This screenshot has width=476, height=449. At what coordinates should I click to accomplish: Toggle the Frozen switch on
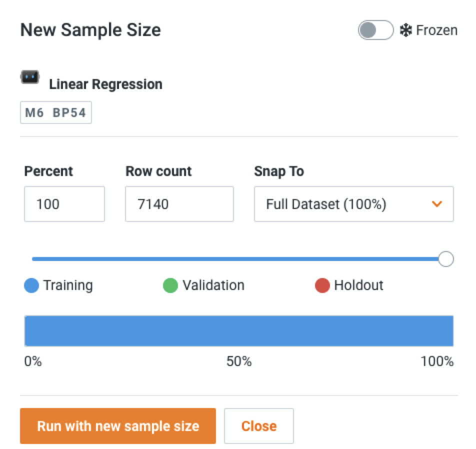pyautogui.click(x=375, y=30)
